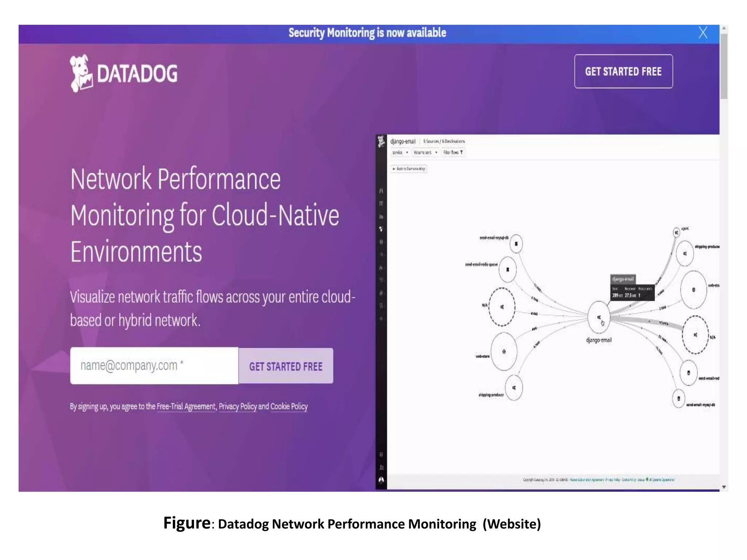Screen dimensions: 747x560
Task: Click the Visualize network traffic flows subtitle
Action: pyautogui.click(x=213, y=308)
